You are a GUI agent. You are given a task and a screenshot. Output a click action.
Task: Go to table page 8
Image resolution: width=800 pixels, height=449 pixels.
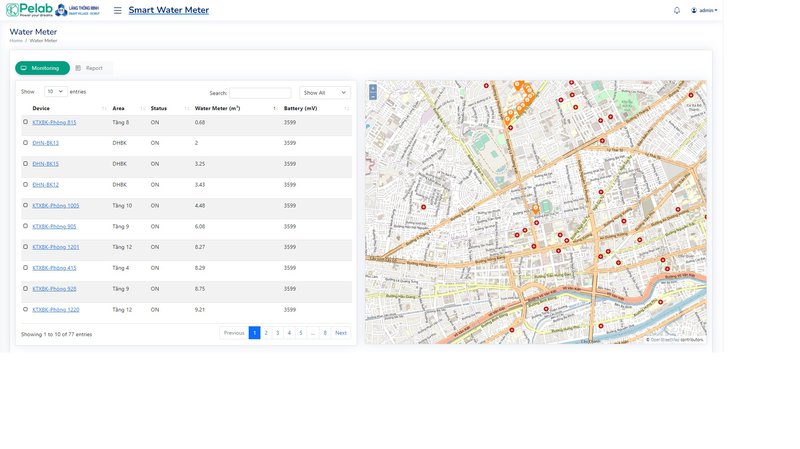tap(325, 333)
